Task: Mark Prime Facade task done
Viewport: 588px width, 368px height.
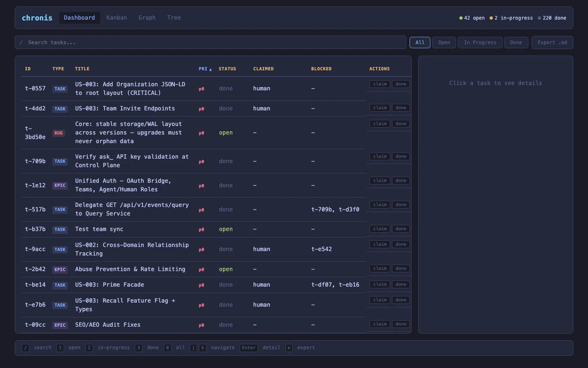Action: [x=401, y=285]
